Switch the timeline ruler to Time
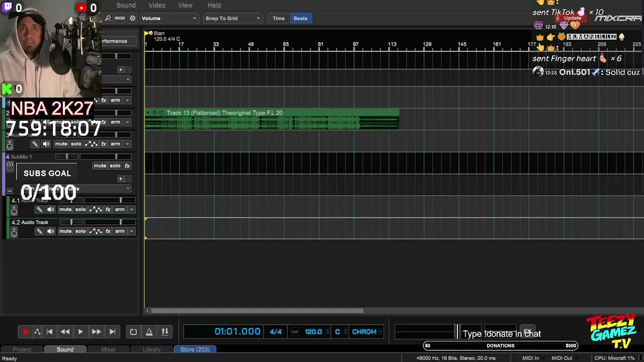Image resolution: width=644 pixels, height=362 pixels. (279, 18)
